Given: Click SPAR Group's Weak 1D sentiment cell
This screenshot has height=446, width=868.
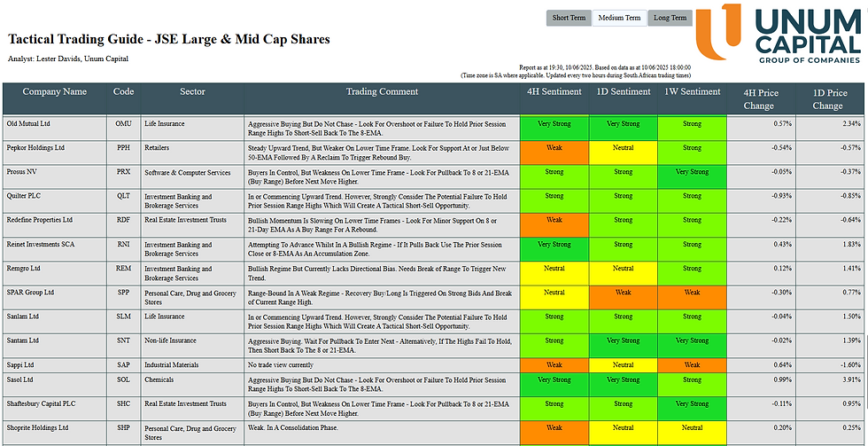Looking at the screenshot, I should tap(624, 298).
